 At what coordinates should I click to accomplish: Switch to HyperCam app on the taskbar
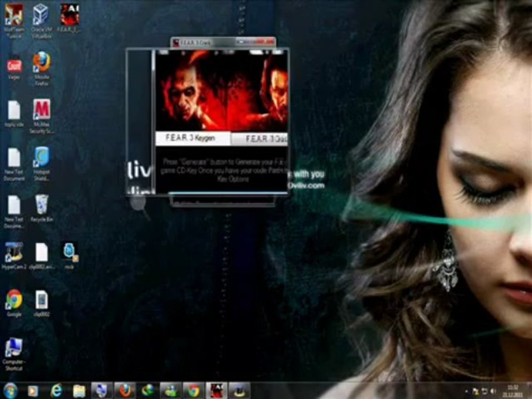(239, 391)
